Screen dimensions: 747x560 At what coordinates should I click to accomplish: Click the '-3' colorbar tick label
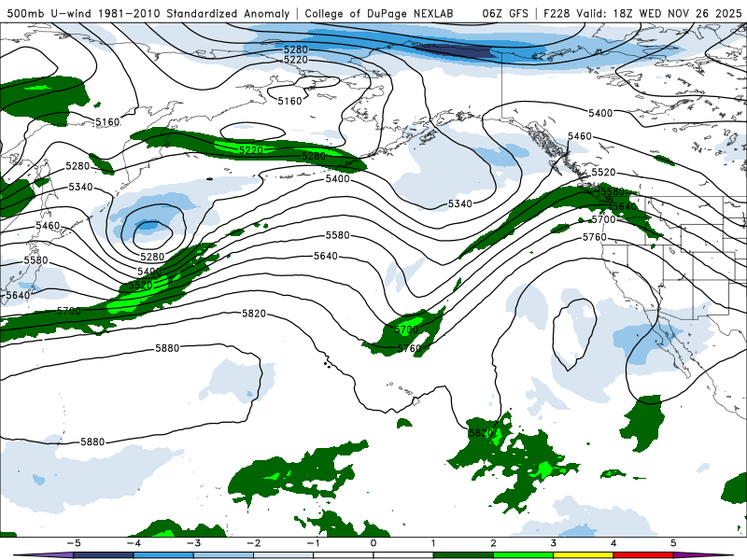pos(193,543)
